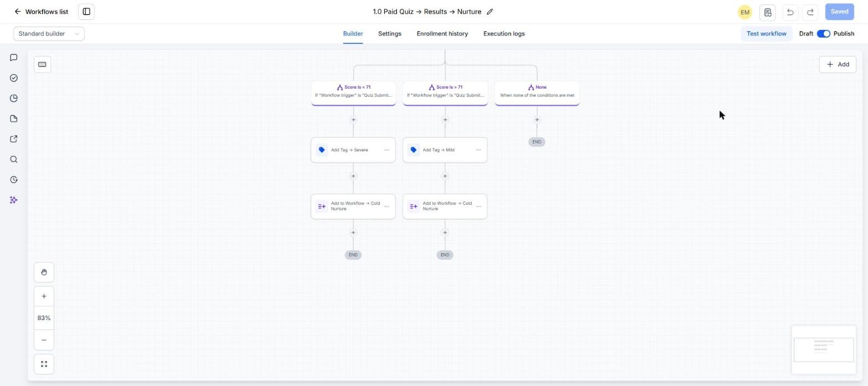Viewport: 868px width, 386px height.
Task: Click the 83% zoom level
Action: point(44,318)
